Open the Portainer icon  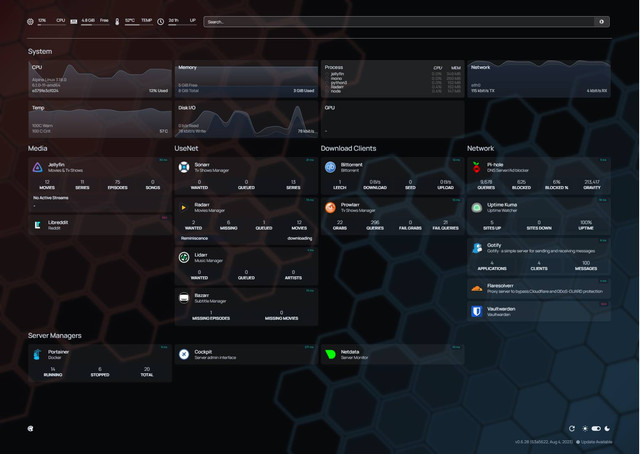tap(38, 354)
